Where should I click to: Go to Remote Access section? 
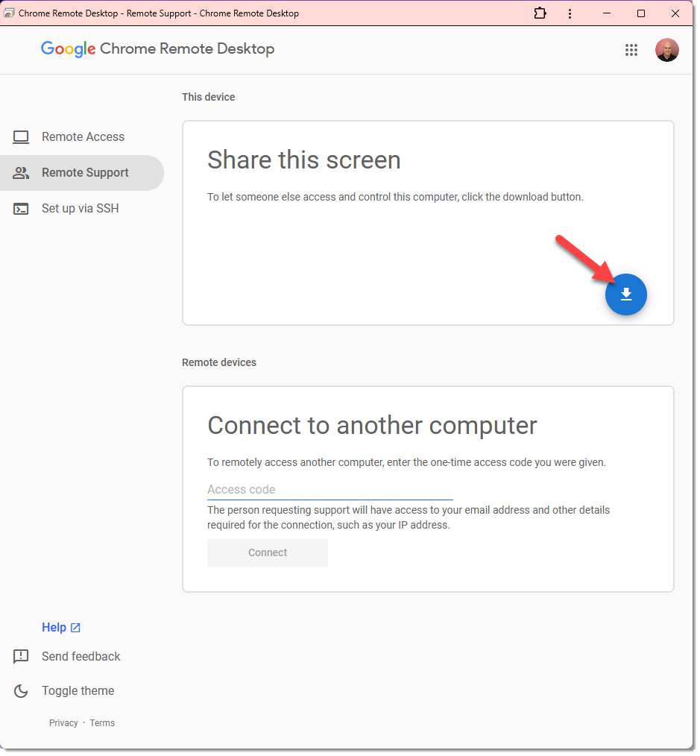pyautogui.click(x=83, y=137)
